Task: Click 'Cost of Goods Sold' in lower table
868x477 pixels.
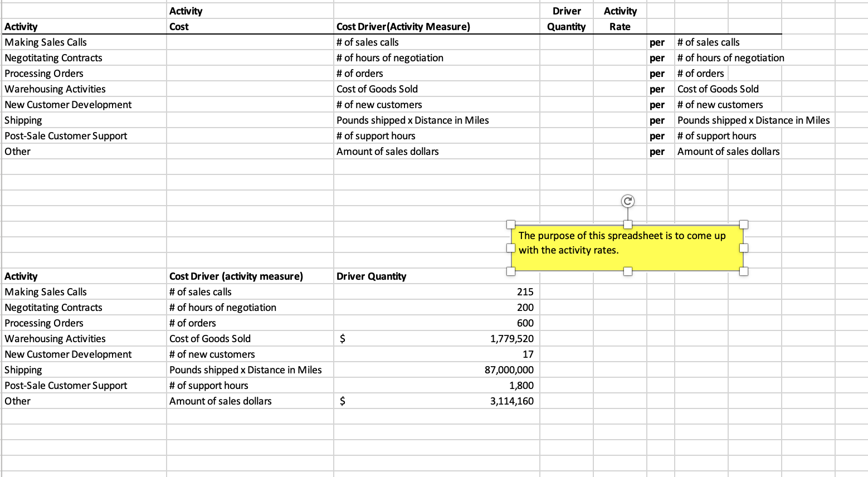Action: pyautogui.click(x=210, y=338)
